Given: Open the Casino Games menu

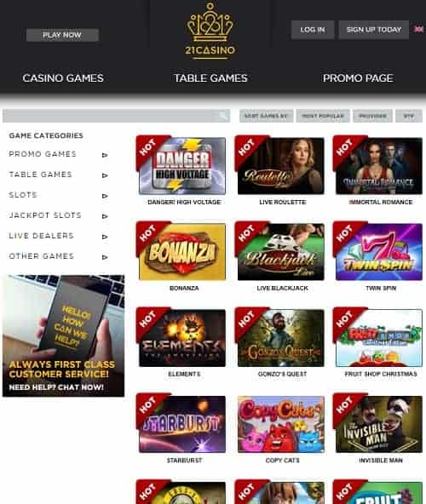Looking at the screenshot, I should coord(63,78).
